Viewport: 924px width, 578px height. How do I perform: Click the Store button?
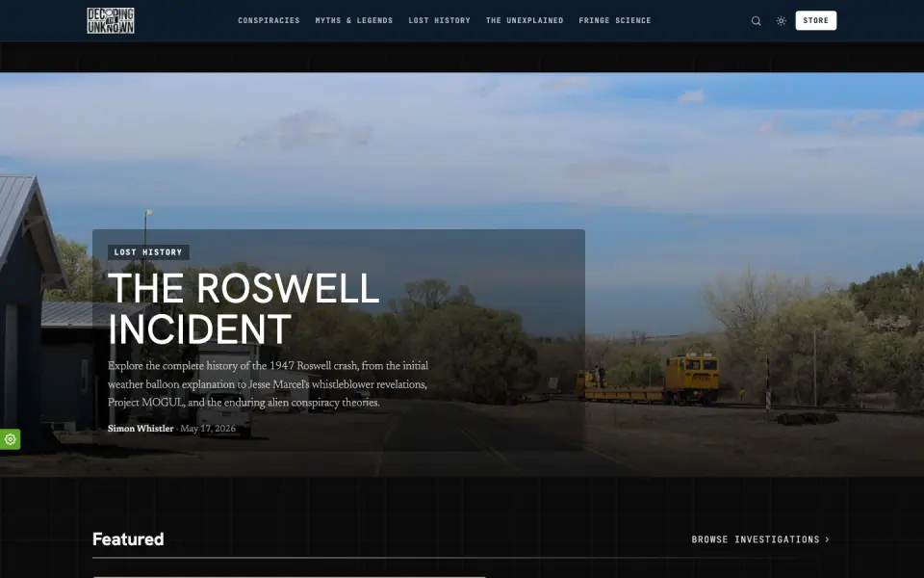coord(815,20)
